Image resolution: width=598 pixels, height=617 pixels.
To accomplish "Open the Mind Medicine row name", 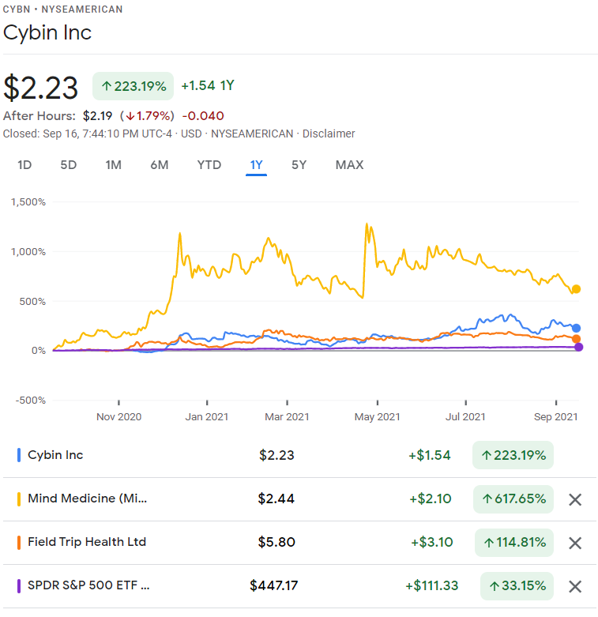I will tap(87, 498).
